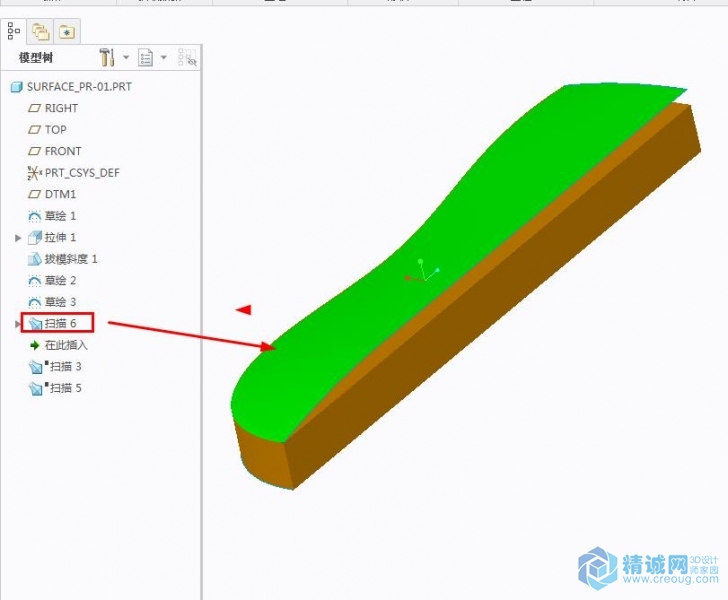Switch to the Favorites tab
728x600 pixels.
[67, 32]
